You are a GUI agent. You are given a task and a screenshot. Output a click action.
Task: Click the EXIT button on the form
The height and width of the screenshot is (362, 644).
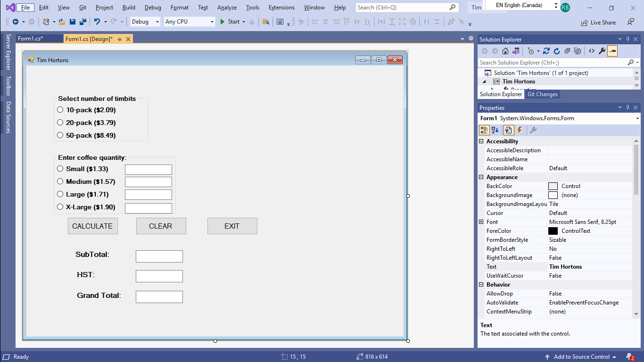[x=232, y=226]
